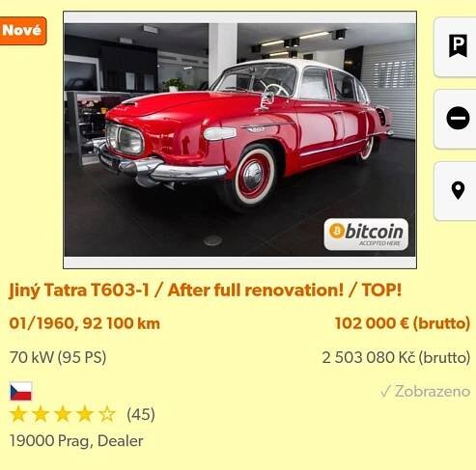Hide this listing with the minus icon
This screenshot has width=476, height=470.
pos(458,118)
